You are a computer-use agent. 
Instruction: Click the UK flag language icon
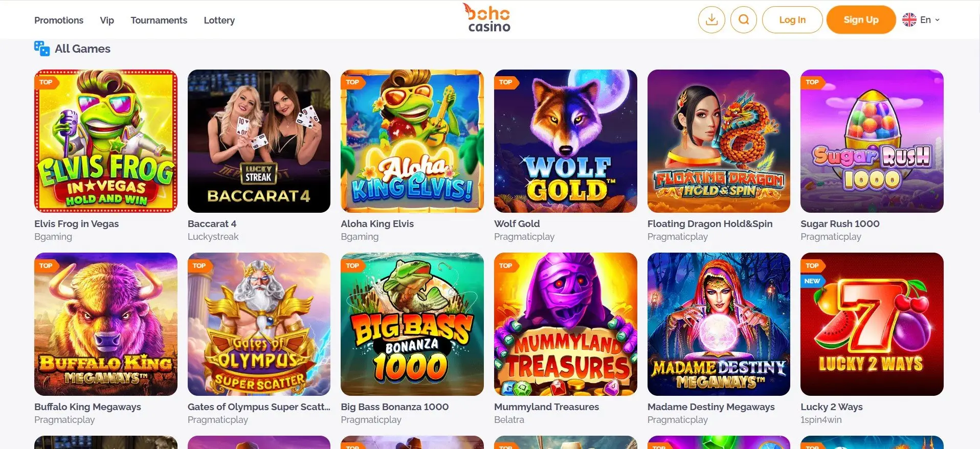coord(909,20)
